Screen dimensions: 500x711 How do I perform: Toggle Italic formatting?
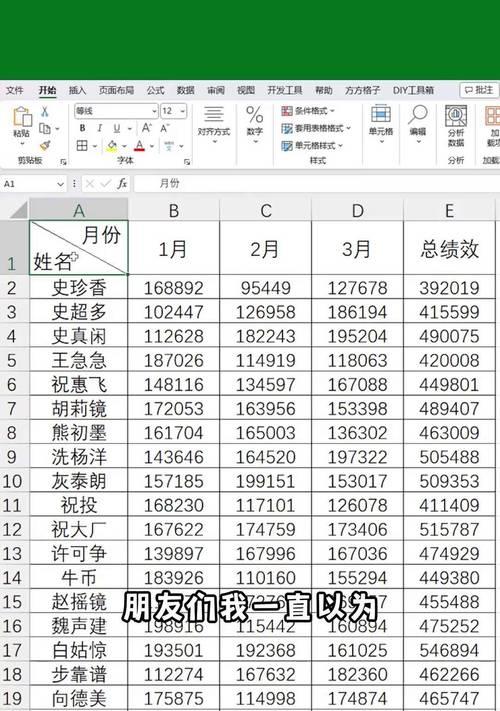[99, 128]
